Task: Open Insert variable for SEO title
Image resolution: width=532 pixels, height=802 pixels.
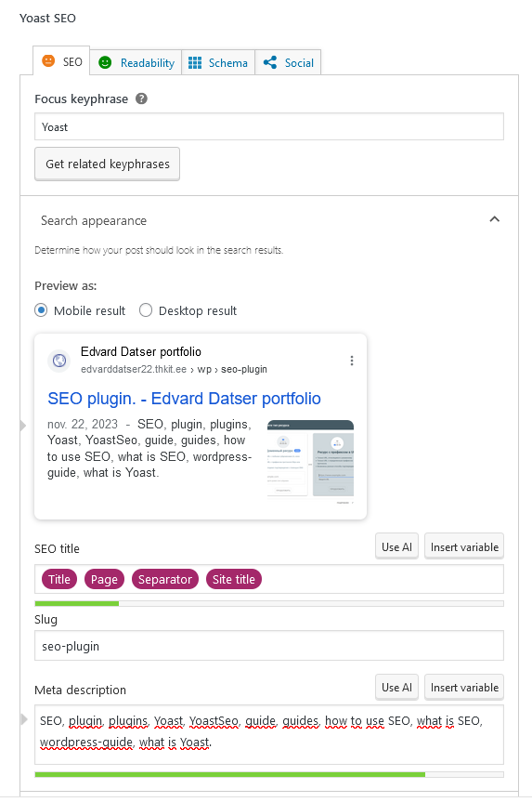Action: click(x=464, y=546)
